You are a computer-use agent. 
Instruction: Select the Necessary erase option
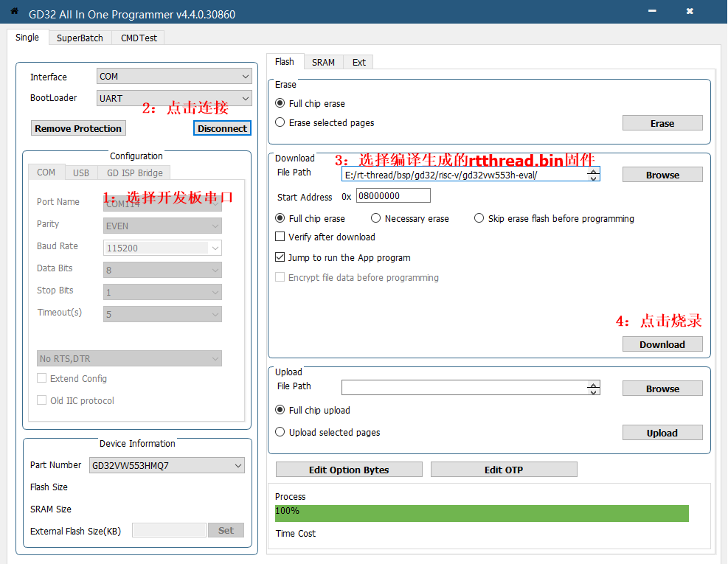click(x=375, y=218)
